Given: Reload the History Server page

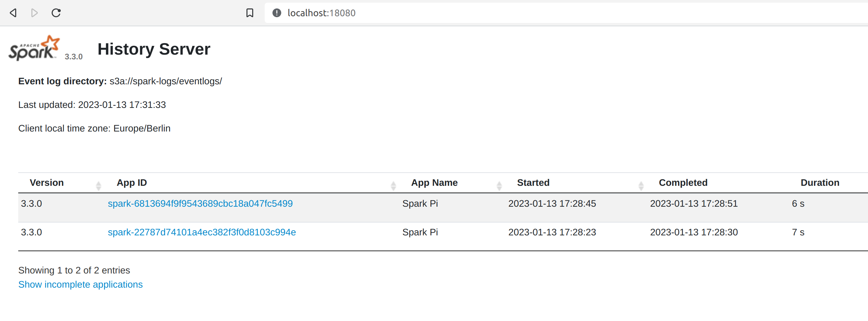Looking at the screenshot, I should click(x=56, y=13).
